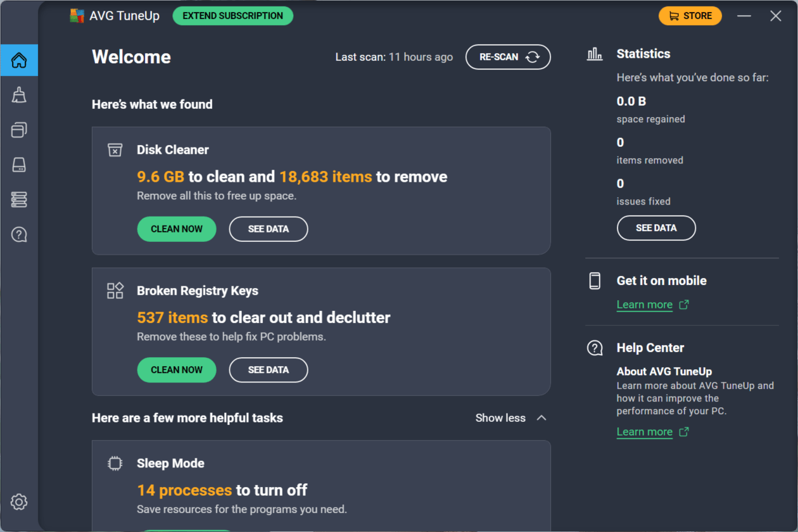Open the Settings gear icon
Image resolution: width=798 pixels, height=532 pixels.
[x=19, y=502]
